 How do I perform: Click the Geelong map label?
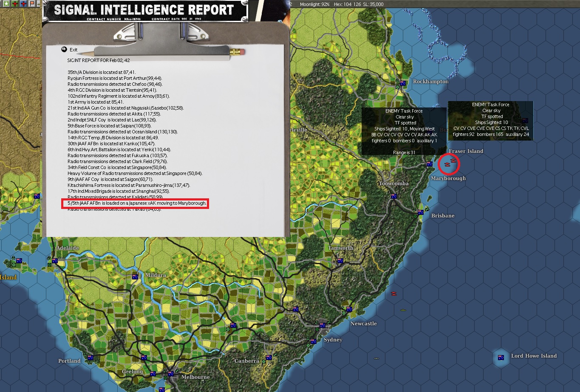pyautogui.click(x=132, y=372)
